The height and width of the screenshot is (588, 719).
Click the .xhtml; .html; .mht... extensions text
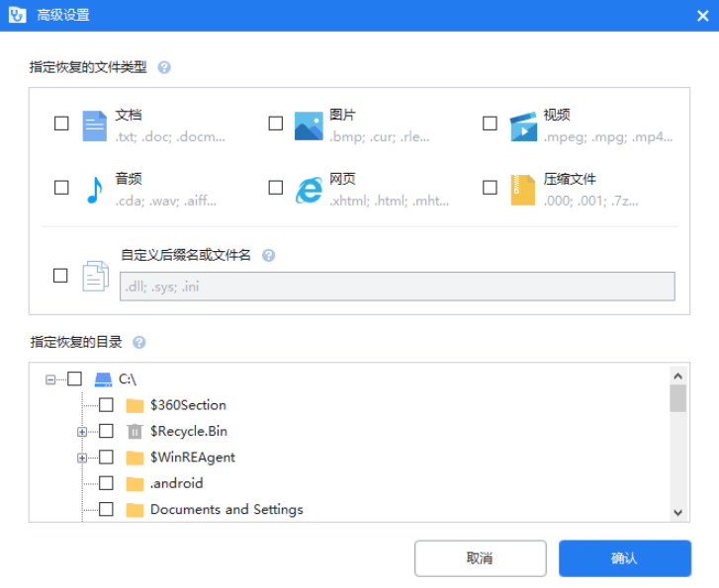tap(389, 202)
